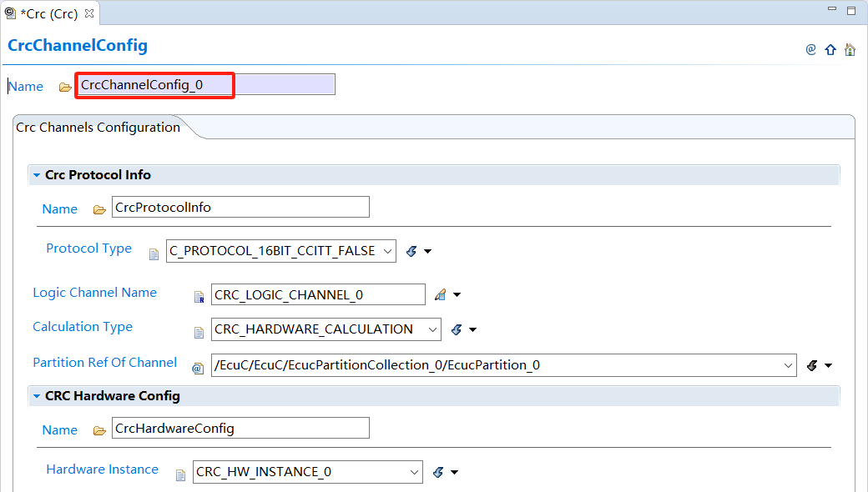Viewport: 868px width, 492px height.
Task: Open the Calculation Type combo box
Action: coord(432,329)
